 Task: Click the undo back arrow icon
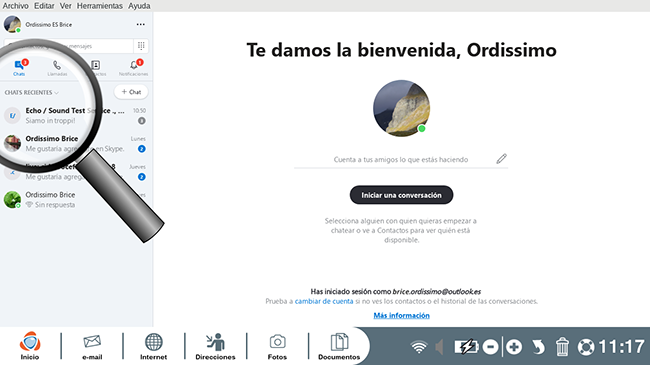(538, 347)
